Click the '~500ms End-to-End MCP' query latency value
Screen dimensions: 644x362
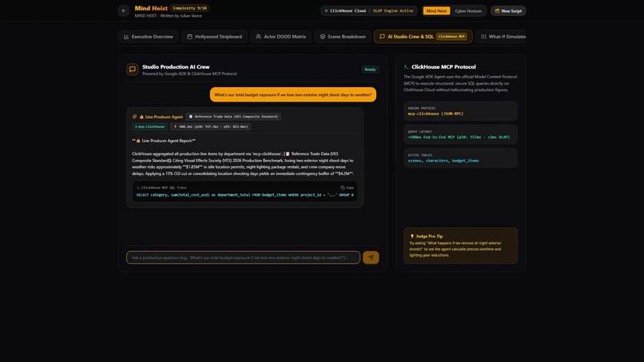coord(459,137)
